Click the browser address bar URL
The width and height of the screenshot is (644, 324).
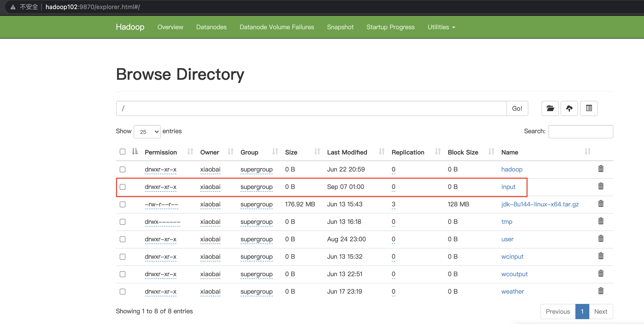[93, 7]
